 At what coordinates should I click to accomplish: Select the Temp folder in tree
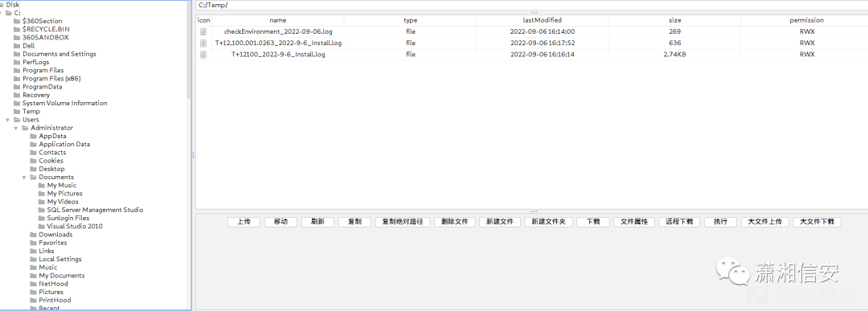pyautogui.click(x=31, y=111)
